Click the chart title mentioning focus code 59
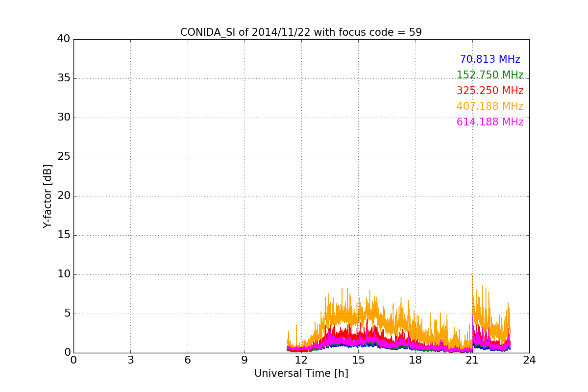Viewport: 588px width, 392px height. (x=301, y=32)
